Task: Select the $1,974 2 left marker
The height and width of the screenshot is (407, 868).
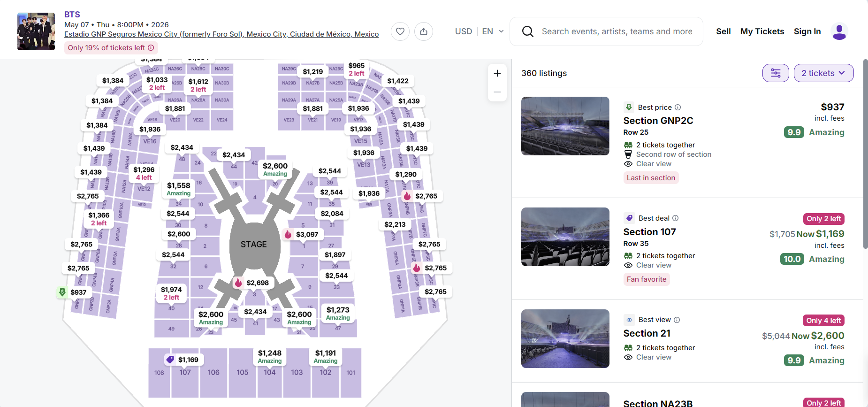Action: coord(171,293)
